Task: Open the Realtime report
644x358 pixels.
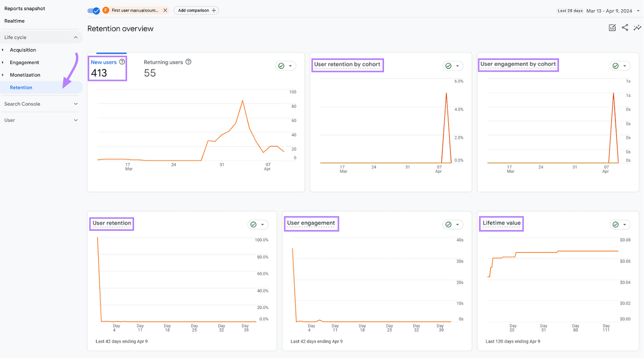Action: click(14, 21)
